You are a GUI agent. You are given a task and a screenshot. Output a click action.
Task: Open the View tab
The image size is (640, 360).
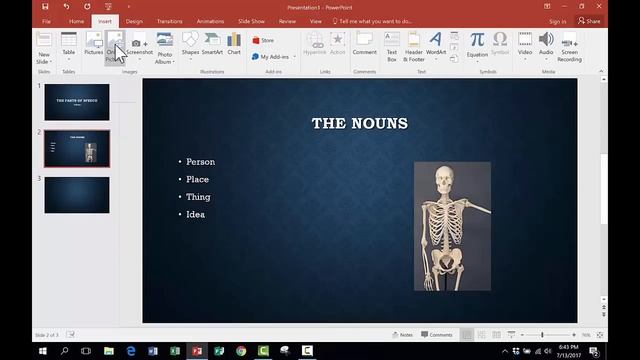coord(316,21)
